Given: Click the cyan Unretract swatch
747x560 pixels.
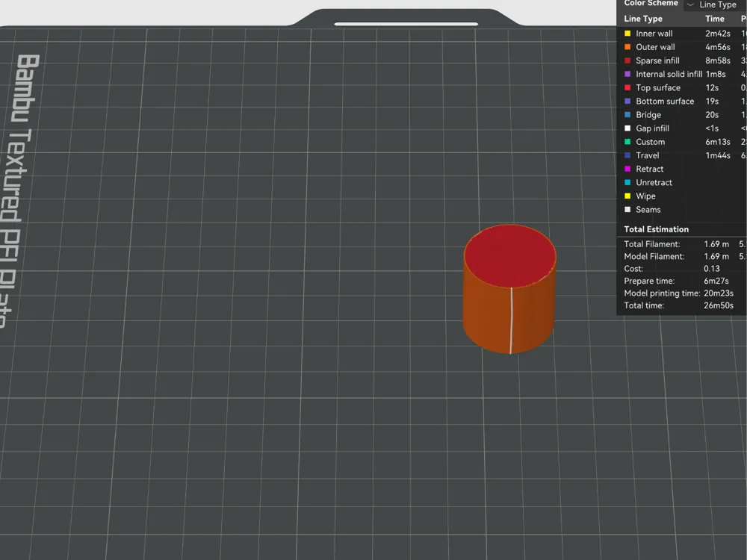Looking at the screenshot, I should 627,182.
